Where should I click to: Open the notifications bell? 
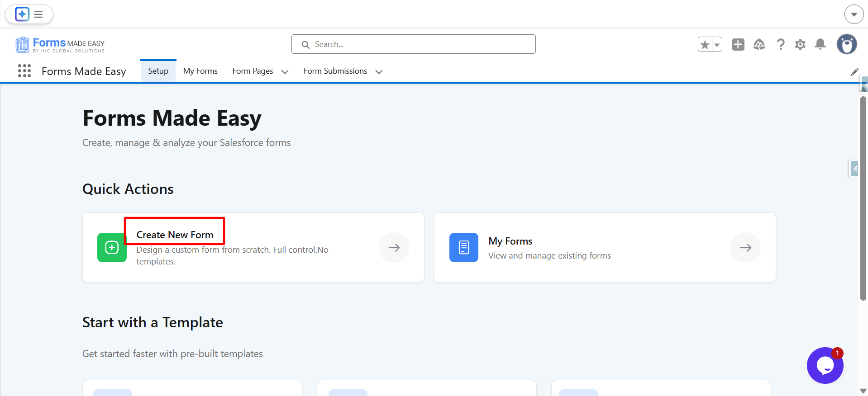(820, 44)
